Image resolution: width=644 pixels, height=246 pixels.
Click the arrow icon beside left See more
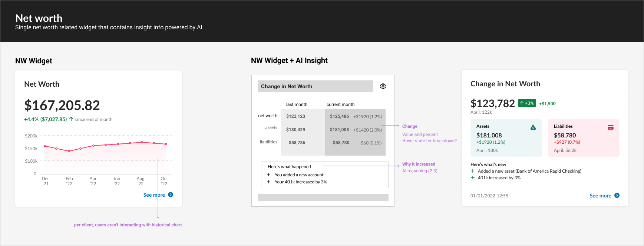click(x=171, y=195)
